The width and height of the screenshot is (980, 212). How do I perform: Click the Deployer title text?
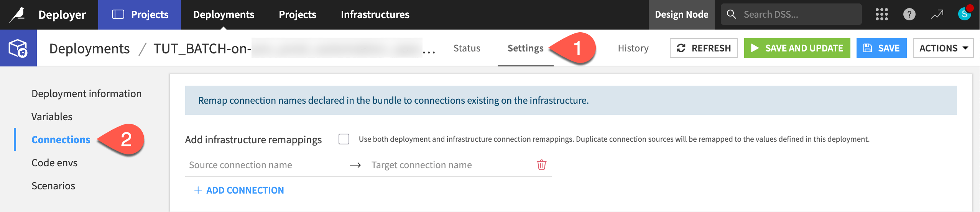[x=62, y=15]
